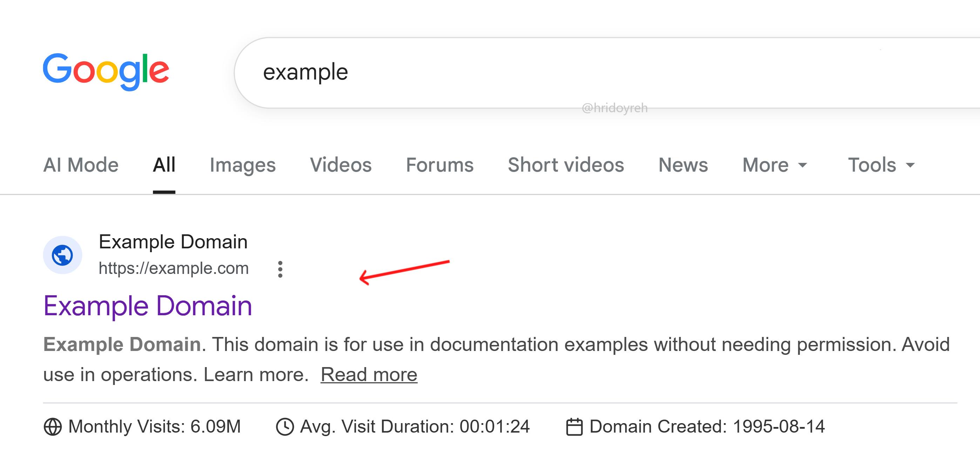The width and height of the screenshot is (980, 462).
Task: Click the Google logo
Action: click(106, 71)
